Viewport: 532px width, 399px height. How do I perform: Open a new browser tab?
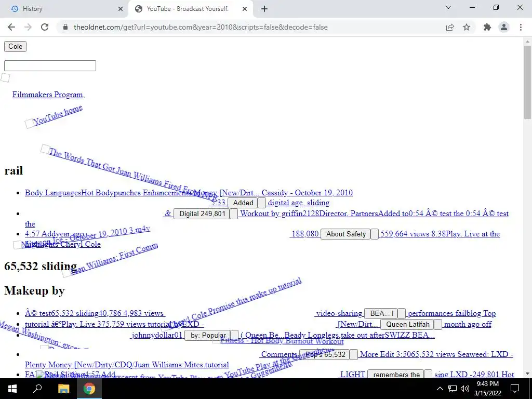click(264, 9)
